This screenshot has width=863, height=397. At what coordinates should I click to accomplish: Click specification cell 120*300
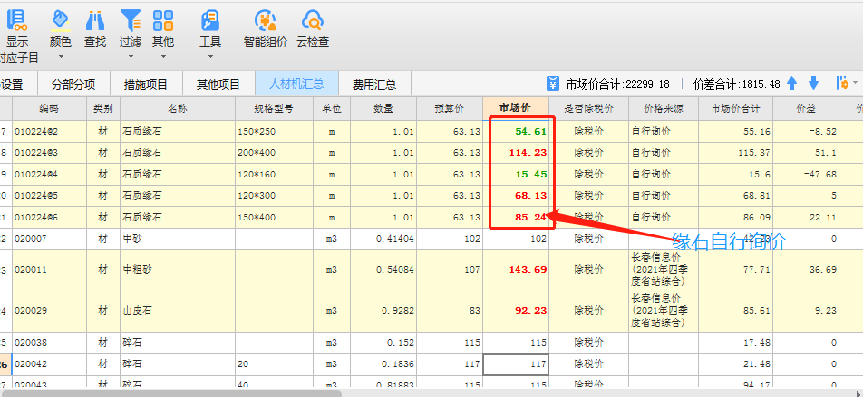[x=275, y=196]
